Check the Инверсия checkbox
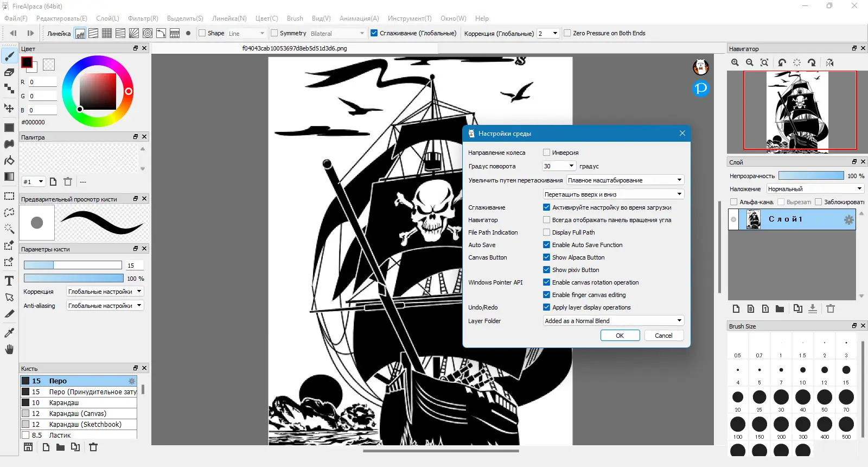868x467 pixels. 546,153
